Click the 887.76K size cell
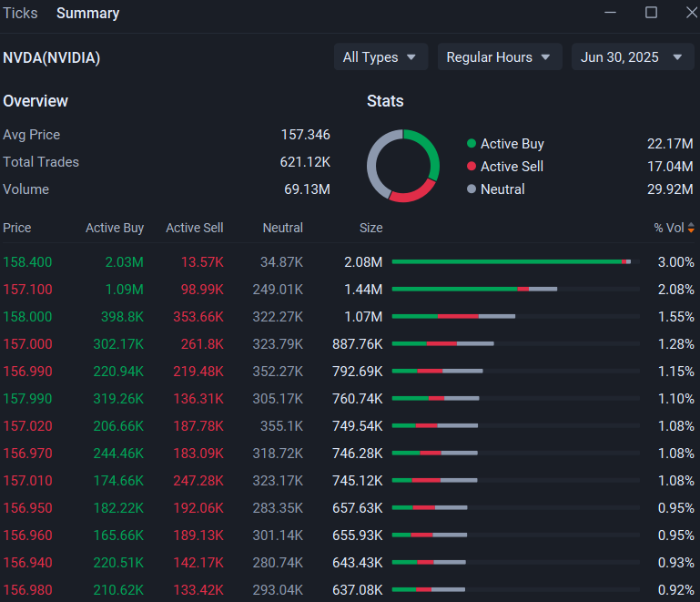The height and width of the screenshot is (602, 700). pyautogui.click(x=358, y=344)
